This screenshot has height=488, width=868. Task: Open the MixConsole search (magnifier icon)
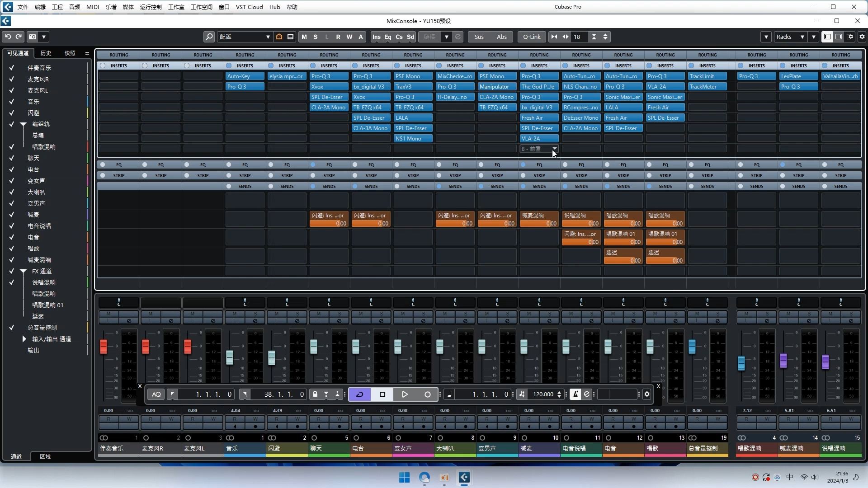click(209, 37)
